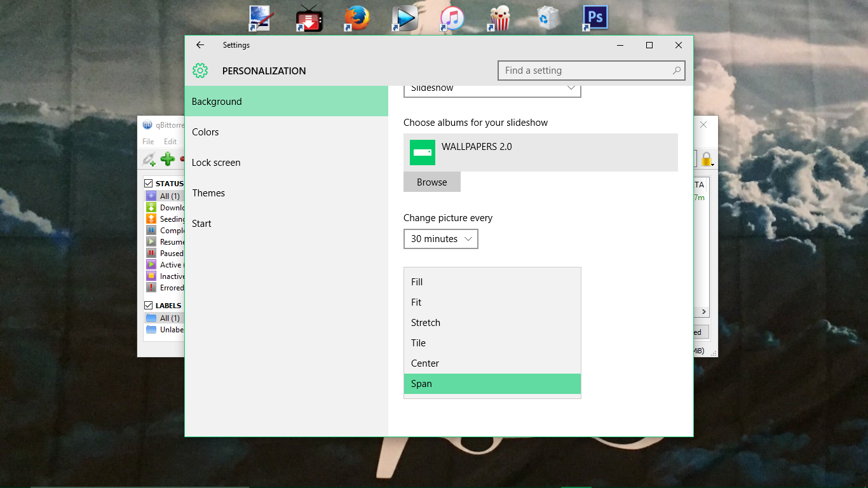Click qBittorrent's add torrent link icon
The image size is (868, 488).
coord(149,159)
